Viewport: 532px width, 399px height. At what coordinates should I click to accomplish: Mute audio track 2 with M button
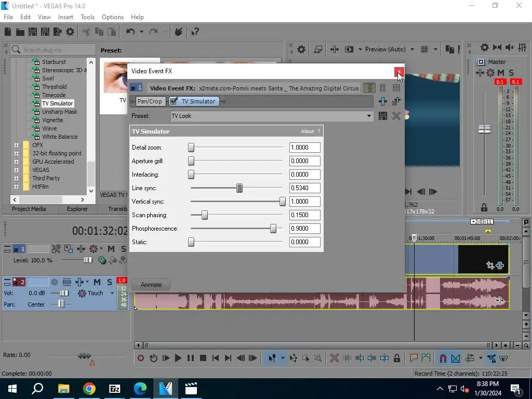[97, 282]
